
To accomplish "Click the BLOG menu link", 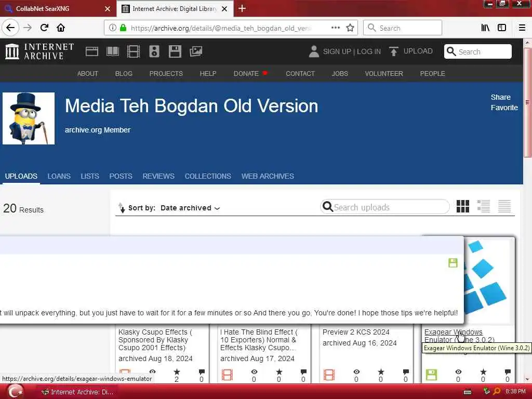I will click(x=124, y=74).
